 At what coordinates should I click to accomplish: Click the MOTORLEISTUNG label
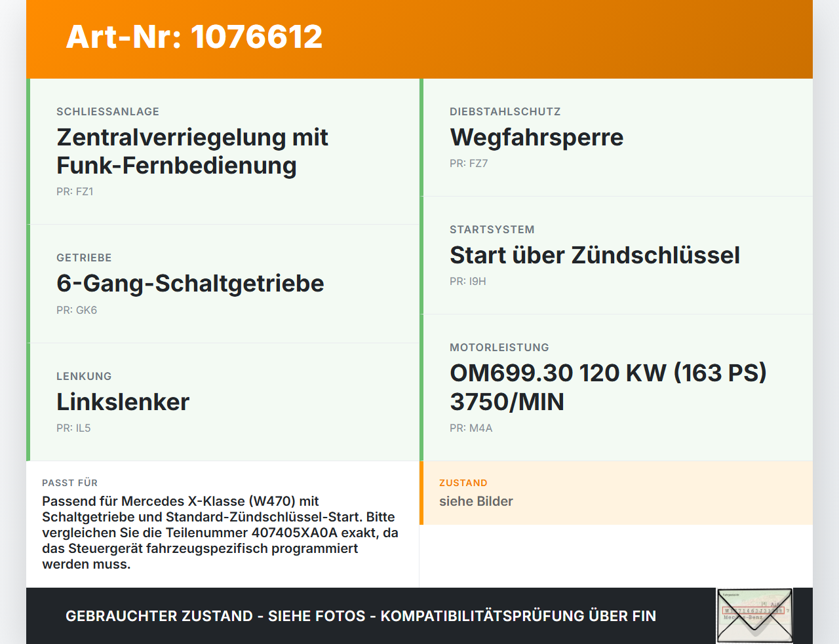pyautogui.click(x=499, y=347)
